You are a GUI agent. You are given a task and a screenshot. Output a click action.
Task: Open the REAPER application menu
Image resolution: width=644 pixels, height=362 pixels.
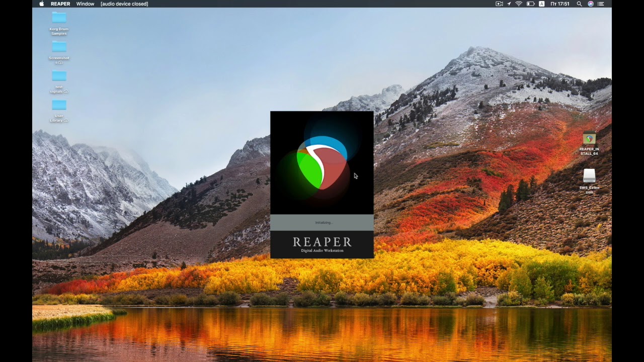coord(60,4)
